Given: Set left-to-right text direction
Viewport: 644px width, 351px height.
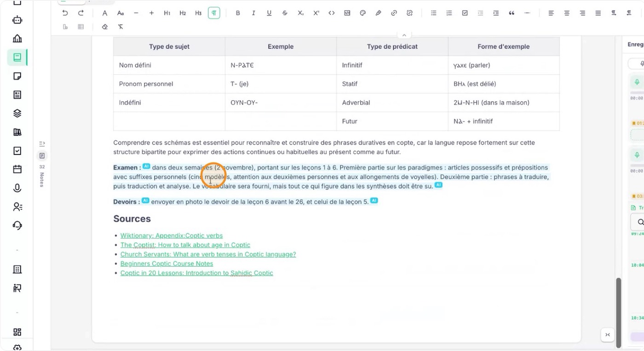Looking at the screenshot, I should point(614,13).
